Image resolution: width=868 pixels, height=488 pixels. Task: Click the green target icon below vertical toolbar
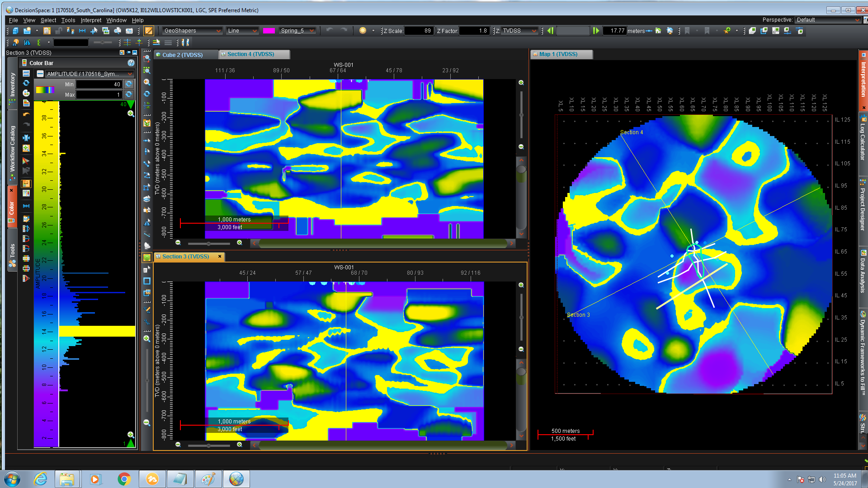pos(147,258)
